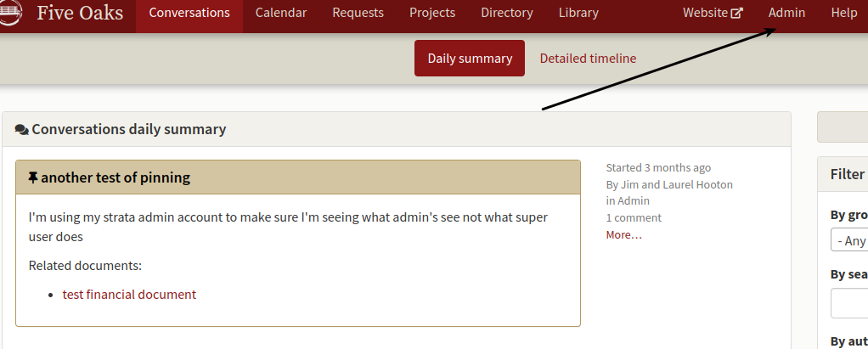Image resolution: width=868 pixels, height=349 pixels.
Task: Go to the Requests section
Action: [x=358, y=13]
